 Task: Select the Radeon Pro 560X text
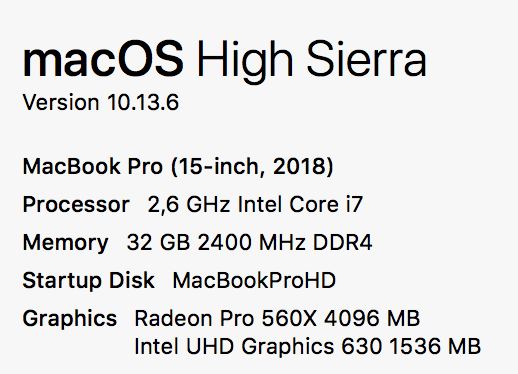225,318
